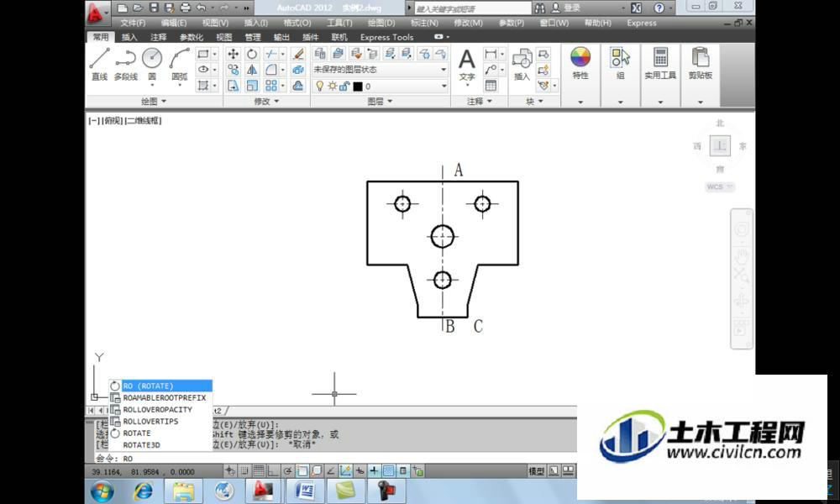Click the Model (模型) button in status bar
This screenshot has height=504, width=840.
click(536, 471)
